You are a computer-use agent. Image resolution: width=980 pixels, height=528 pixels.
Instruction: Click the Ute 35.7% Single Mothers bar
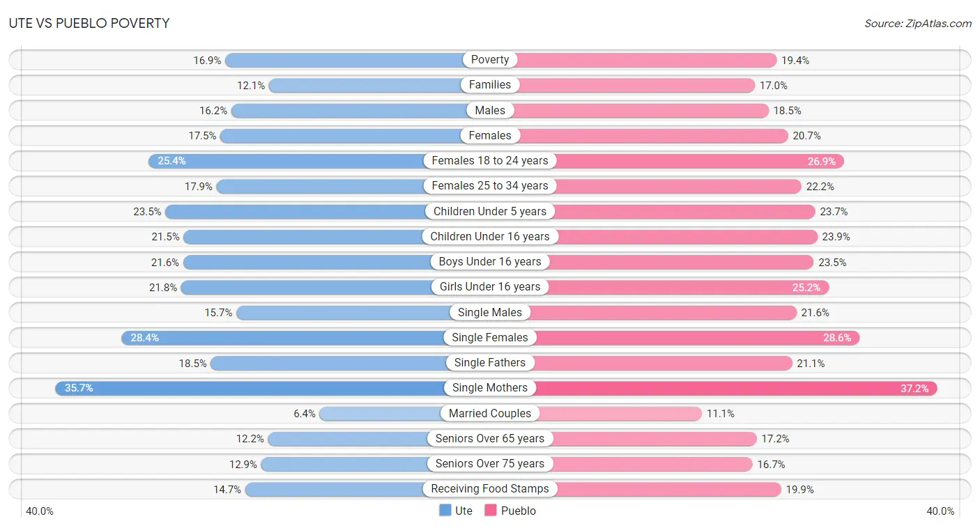click(x=273, y=388)
